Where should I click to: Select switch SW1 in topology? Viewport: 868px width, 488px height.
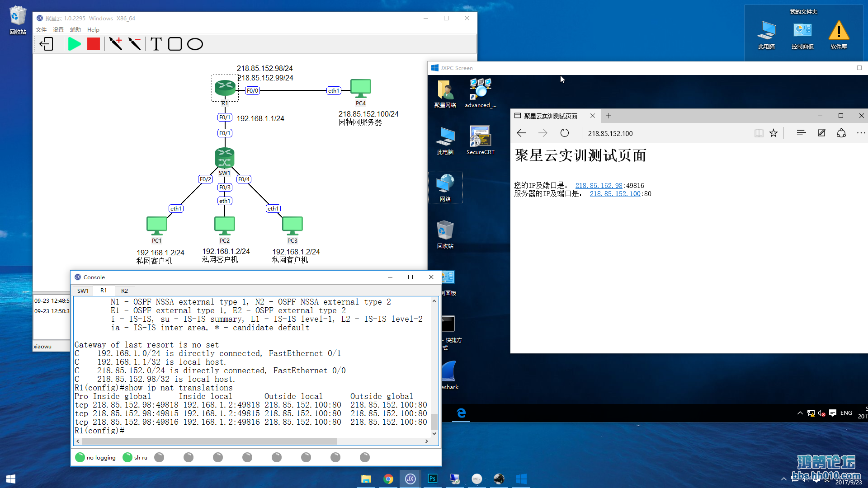(225, 158)
